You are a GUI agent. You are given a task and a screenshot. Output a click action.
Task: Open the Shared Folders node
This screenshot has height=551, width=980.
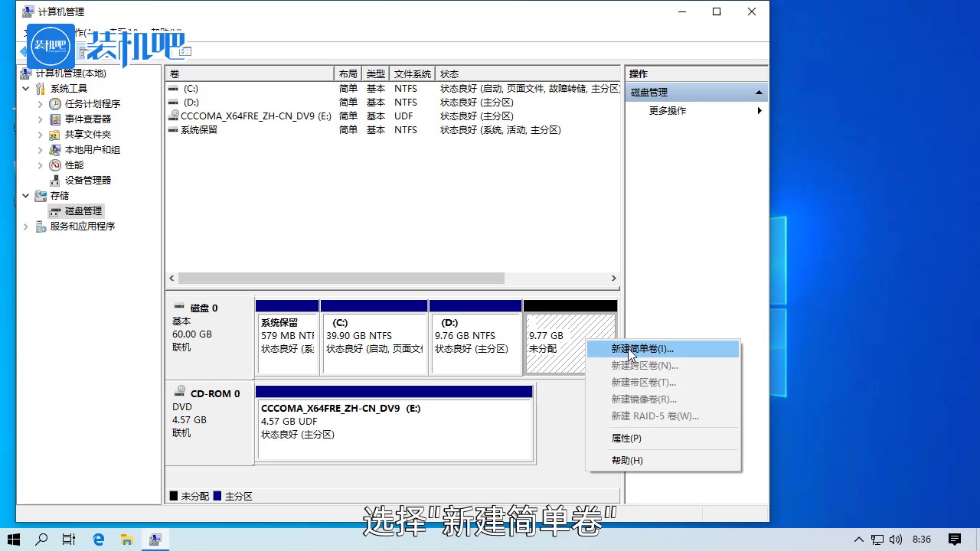[x=87, y=135]
